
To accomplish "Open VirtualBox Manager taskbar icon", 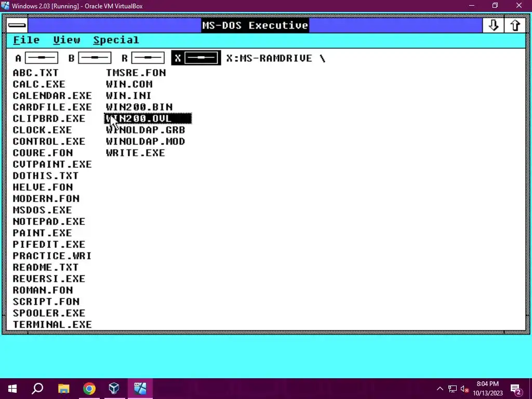I will click(114, 389).
